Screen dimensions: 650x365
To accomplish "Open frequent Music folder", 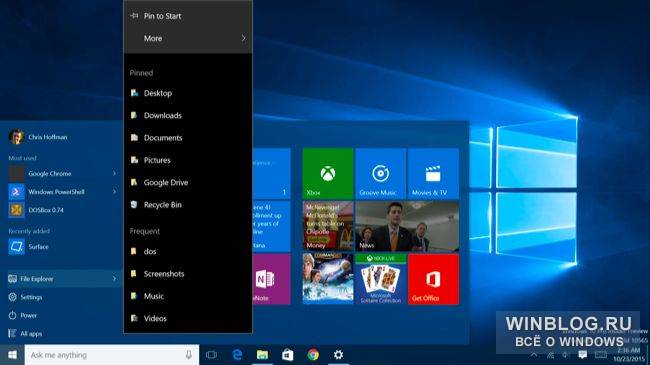I will pos(188,296).
